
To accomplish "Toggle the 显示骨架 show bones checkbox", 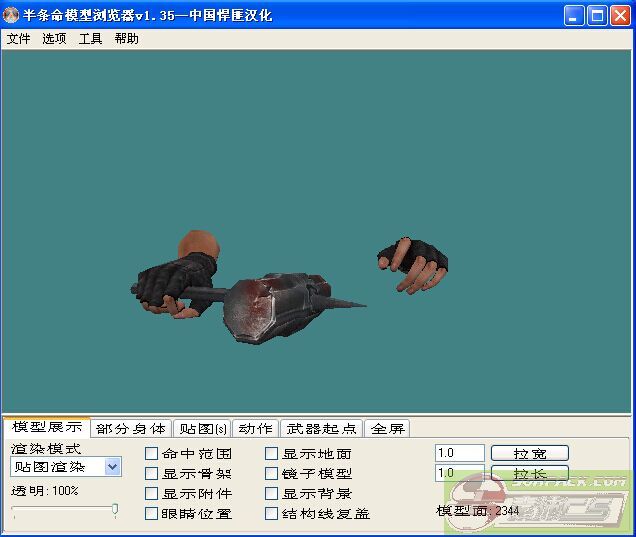I will [152, 474].
